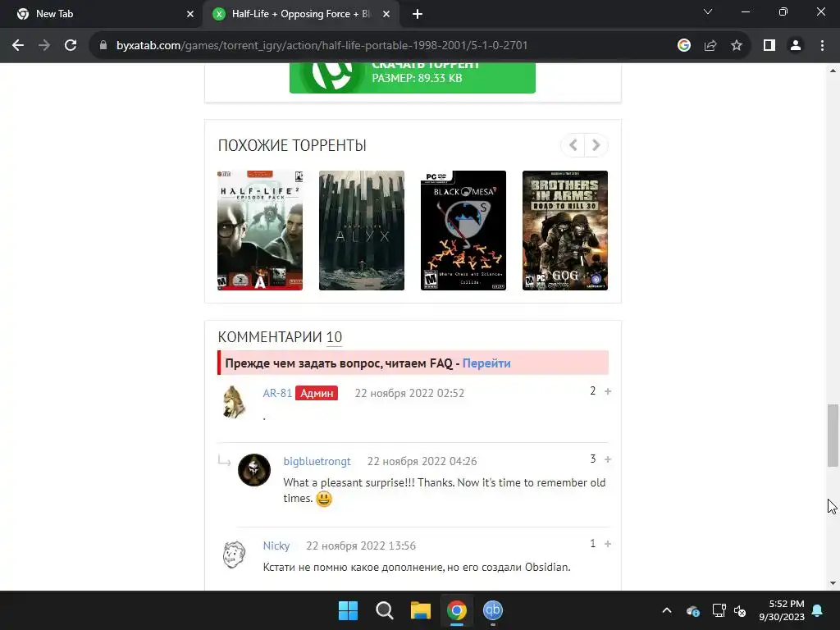Click the page scrollbar thumb
This screenshot has height=630, width=840.
click(833, 436)
